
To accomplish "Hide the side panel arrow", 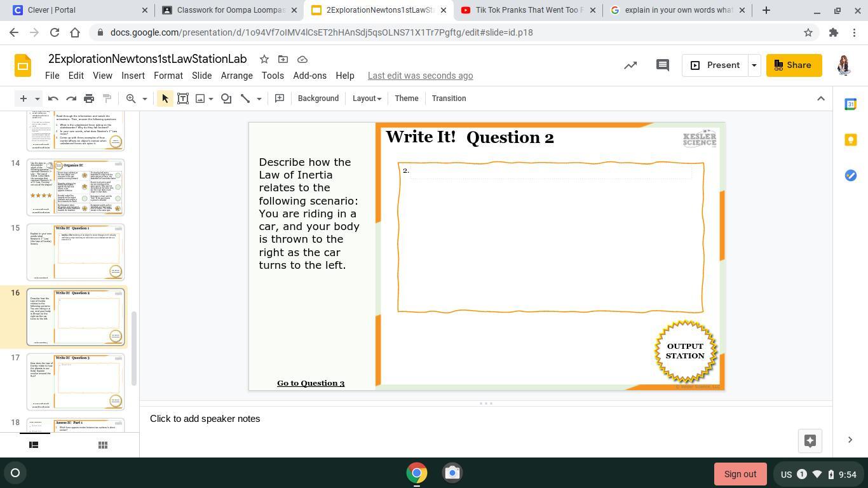I will point(850,440).
